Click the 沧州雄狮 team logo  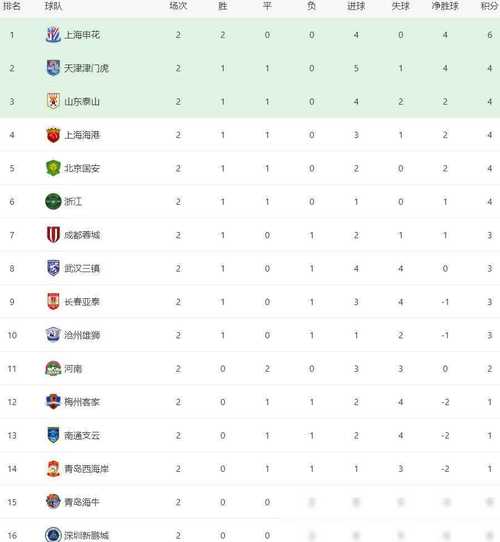point(53,335)
